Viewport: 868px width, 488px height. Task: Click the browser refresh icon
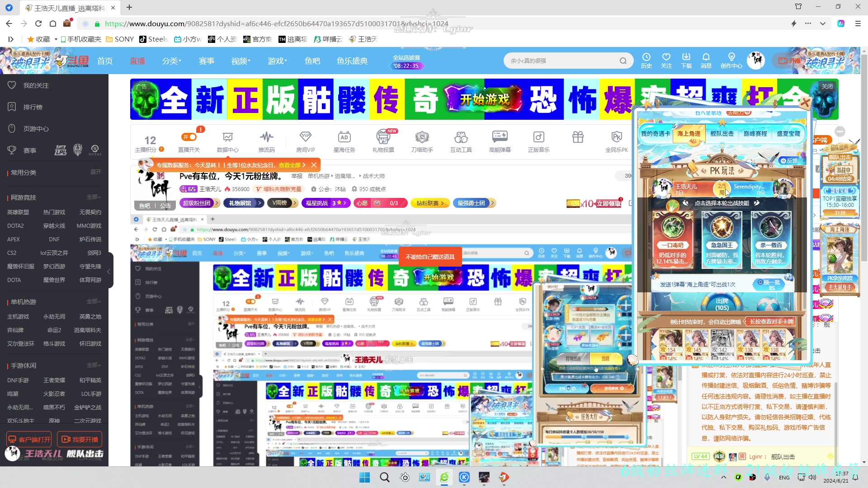[x=38, y=23]
